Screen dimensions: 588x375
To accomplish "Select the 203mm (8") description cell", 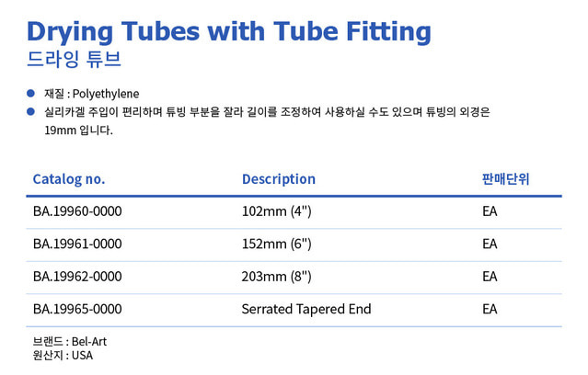I will [277, 277].
